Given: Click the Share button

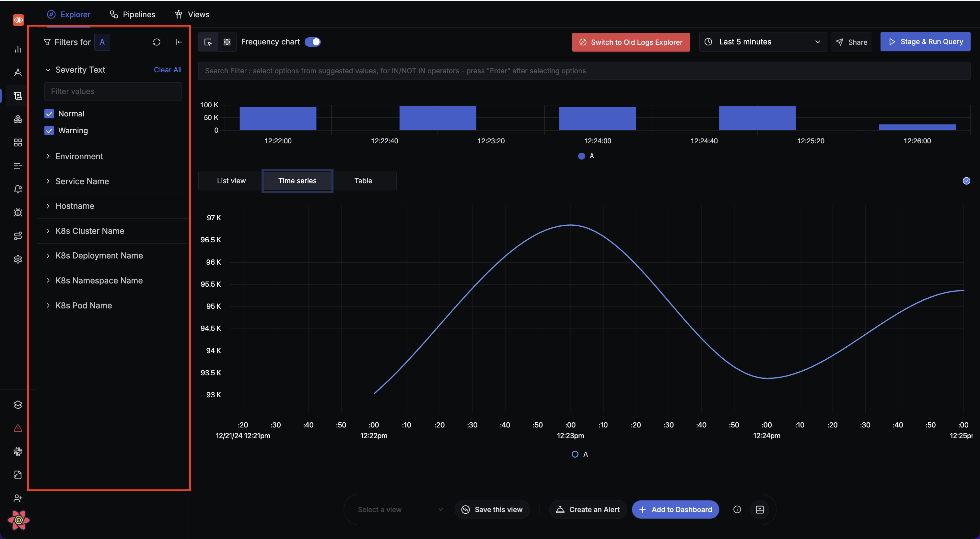Looking at the screenshot, I should pos(851,42).
